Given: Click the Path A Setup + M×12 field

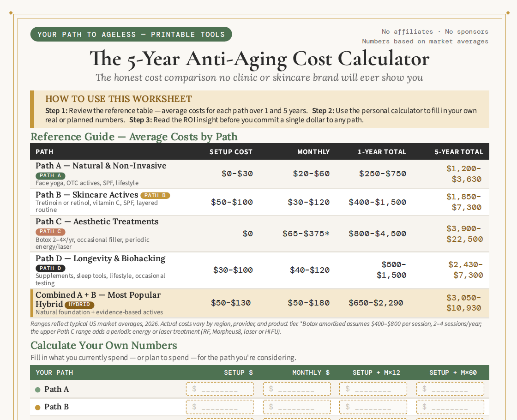Looking at the screenshot, I should (x=373, y=389).
